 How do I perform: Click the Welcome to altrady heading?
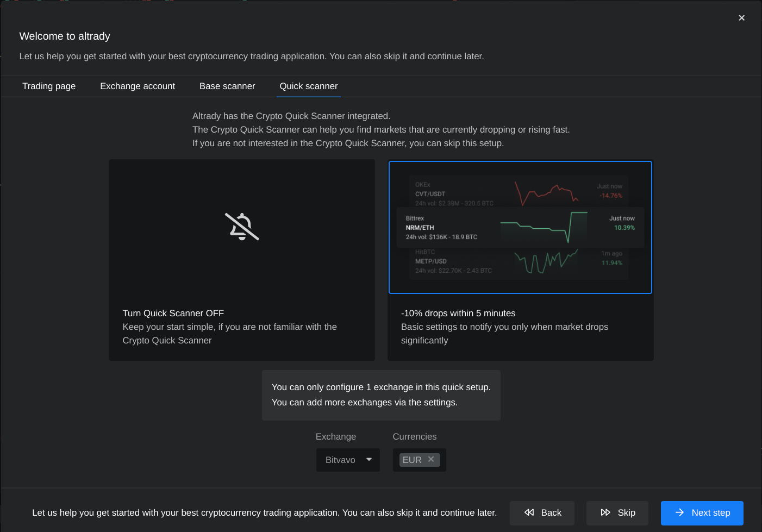pyautogui.click(x=65, y=36)
